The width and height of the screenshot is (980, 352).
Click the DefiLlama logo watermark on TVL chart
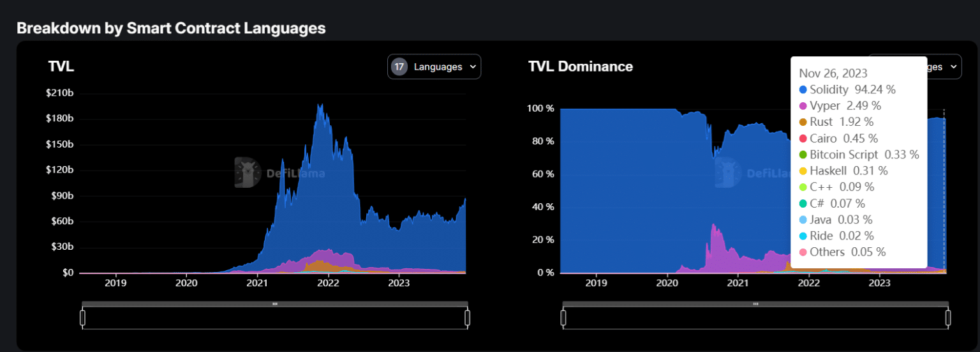246,172
